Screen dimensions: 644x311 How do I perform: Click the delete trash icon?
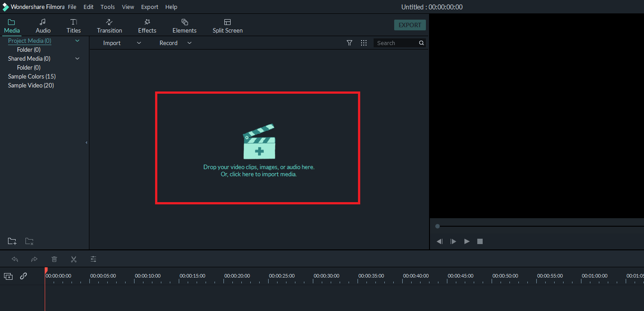(54, 259)
